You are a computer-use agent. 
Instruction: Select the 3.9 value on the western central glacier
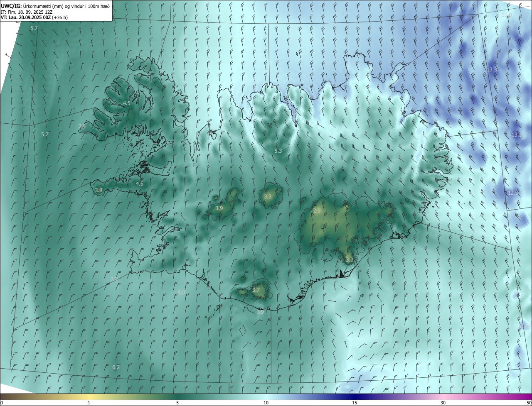click(219, 208)
